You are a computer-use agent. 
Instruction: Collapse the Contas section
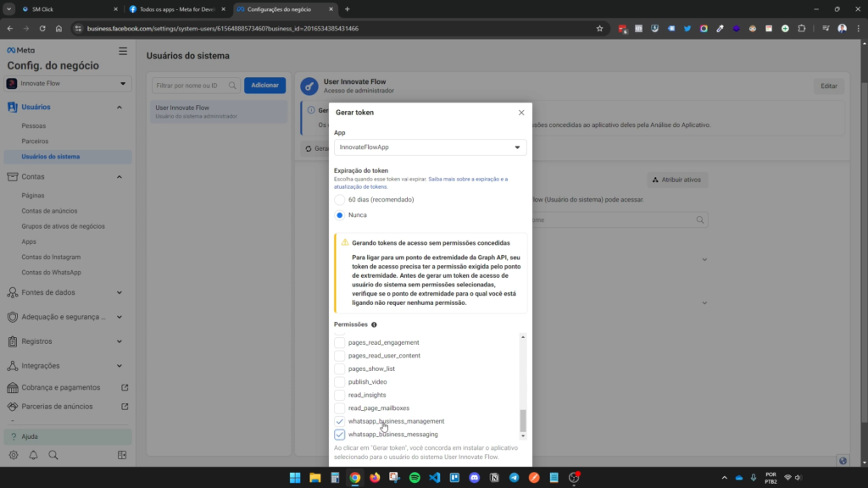point(119,177)
